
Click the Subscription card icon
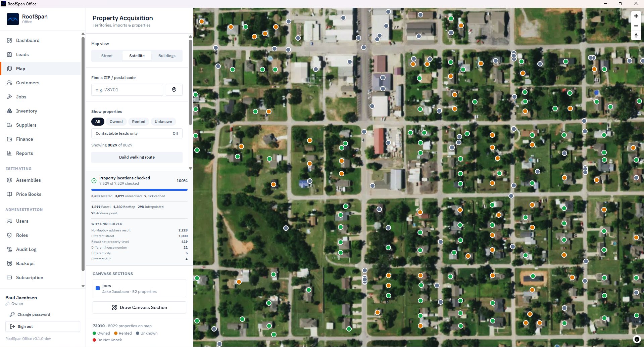[x=9, y=277]
